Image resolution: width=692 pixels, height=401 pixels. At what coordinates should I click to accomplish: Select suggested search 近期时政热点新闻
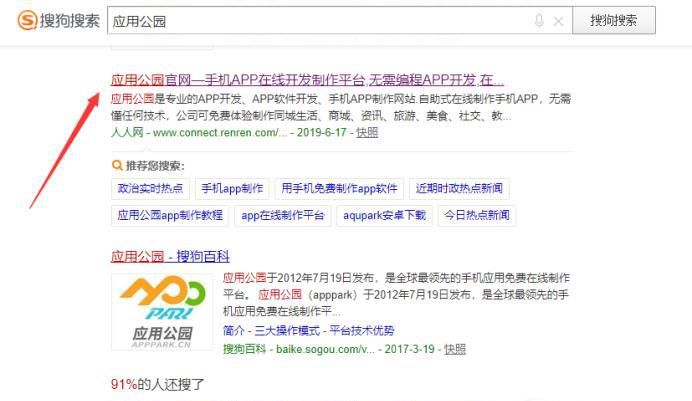pos(459,188)
